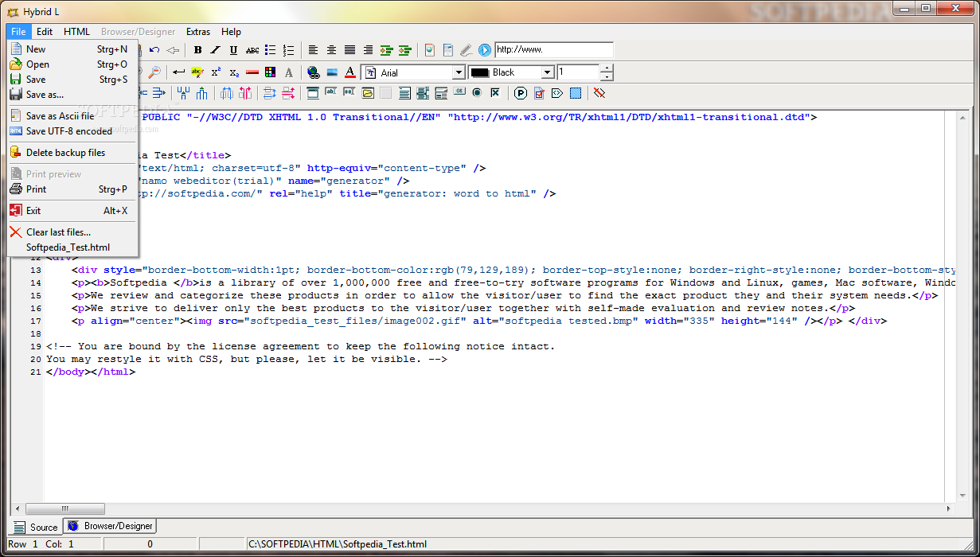Insert an OK submit button element
The image size is (980, 557).
pos(459,93)
